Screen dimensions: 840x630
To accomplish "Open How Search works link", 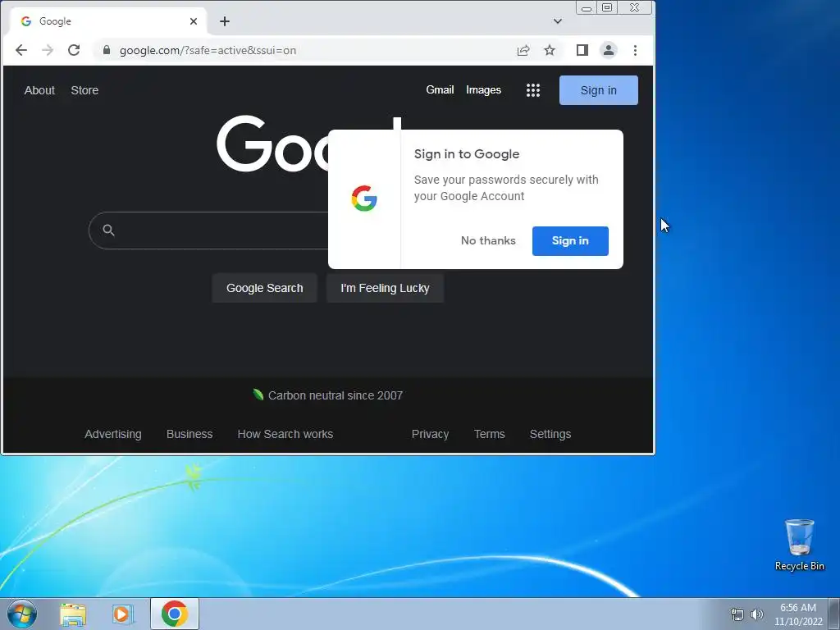I will coord(285,434).
